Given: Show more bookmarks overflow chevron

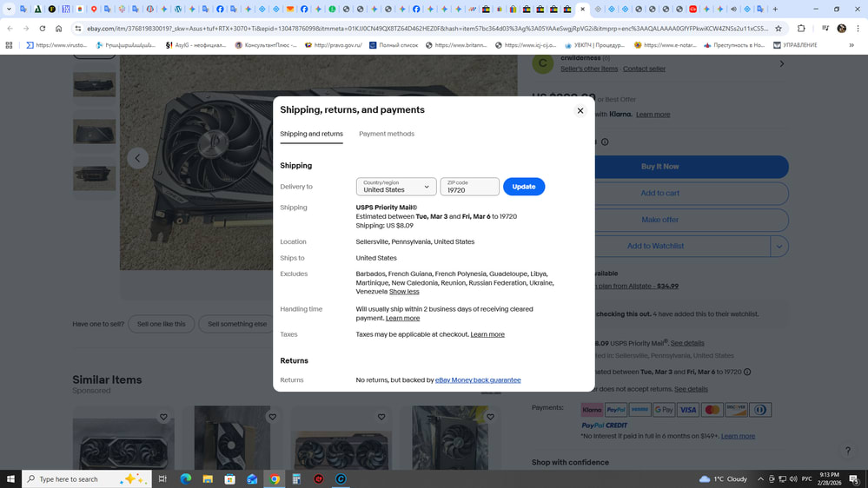Looking at the screenshot, I should coord(851,45).
